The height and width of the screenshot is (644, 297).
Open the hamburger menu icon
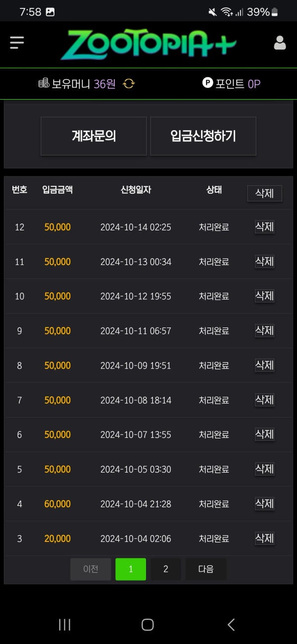coord(17,43)
